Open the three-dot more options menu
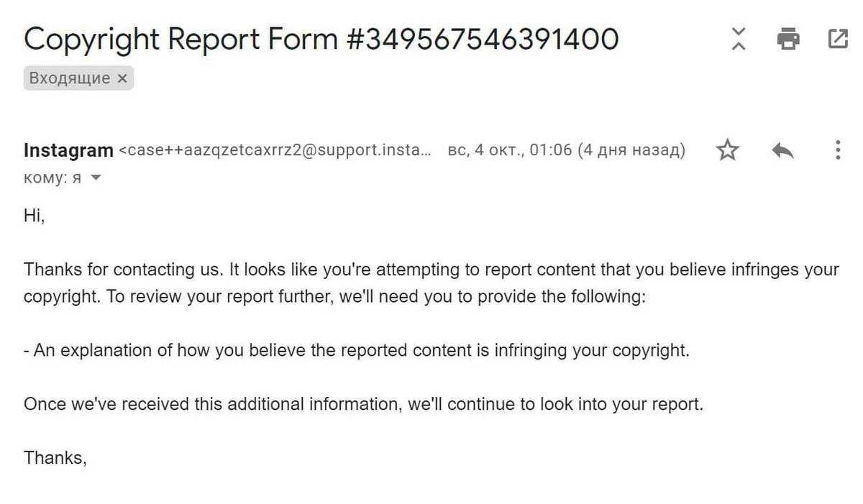 (838, 150)
